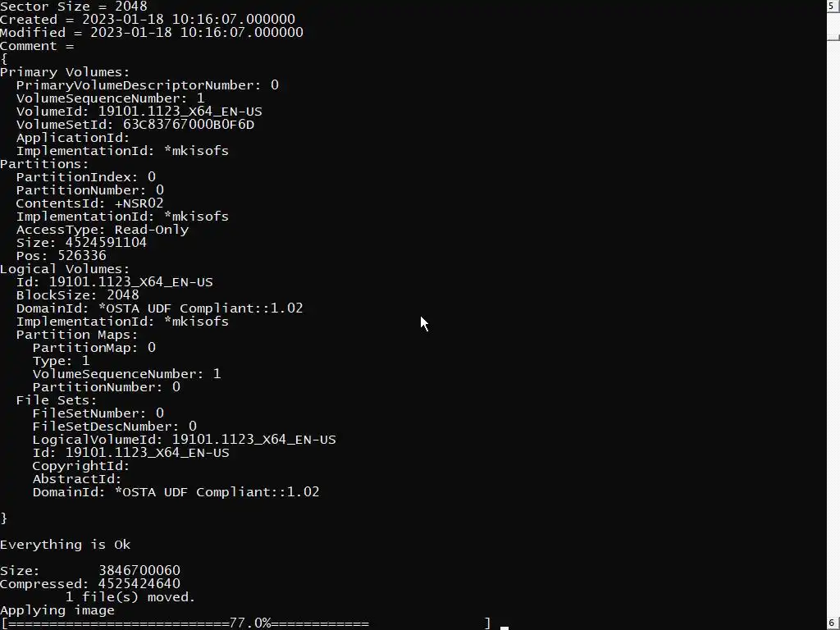Click the 'Partition Maps:' heading line

click(x=77, y=335)
